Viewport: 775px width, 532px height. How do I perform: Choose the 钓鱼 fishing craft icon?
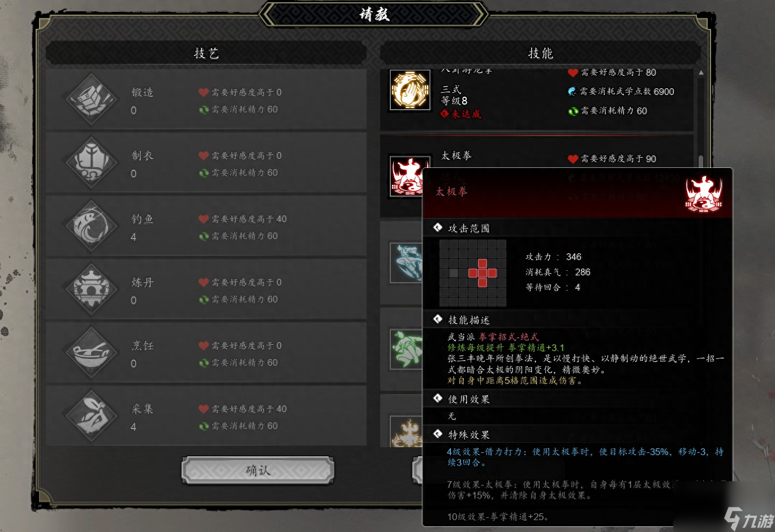(91, 226)
